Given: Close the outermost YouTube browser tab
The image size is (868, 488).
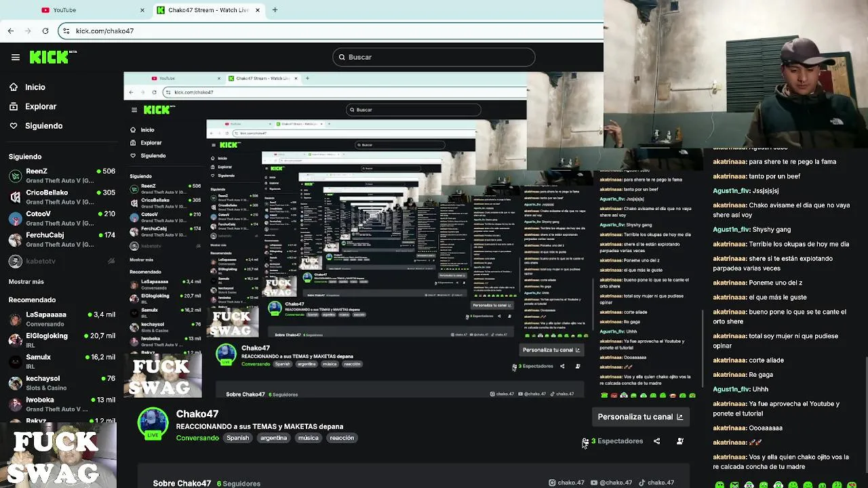Looking at the screenshot, I should tap(142, 10).
